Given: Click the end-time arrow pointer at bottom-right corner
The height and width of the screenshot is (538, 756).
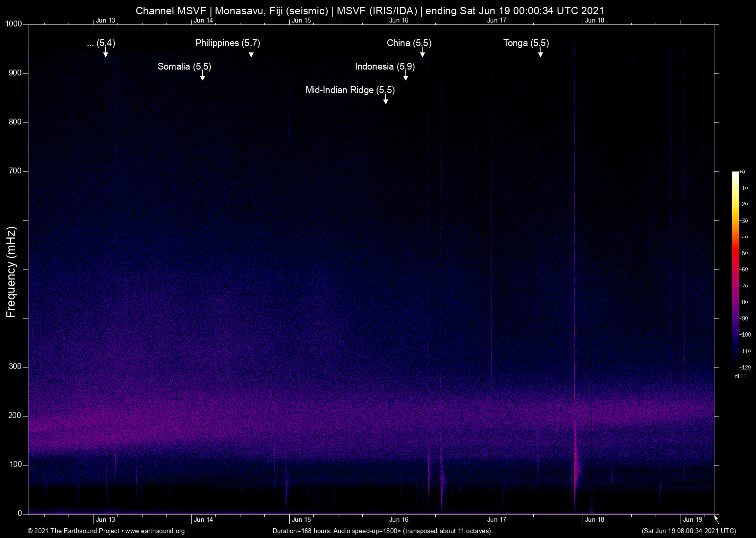Looking at the screenshot, I should (716, 519).
